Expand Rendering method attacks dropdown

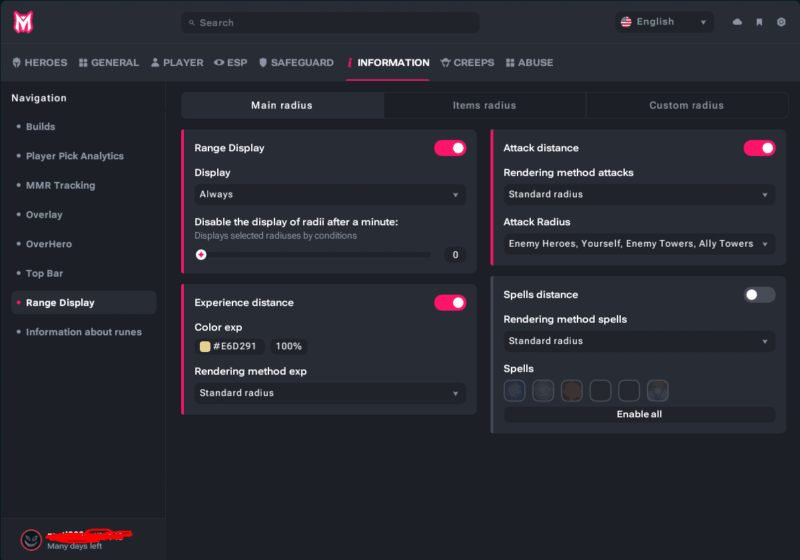(639, 194)
